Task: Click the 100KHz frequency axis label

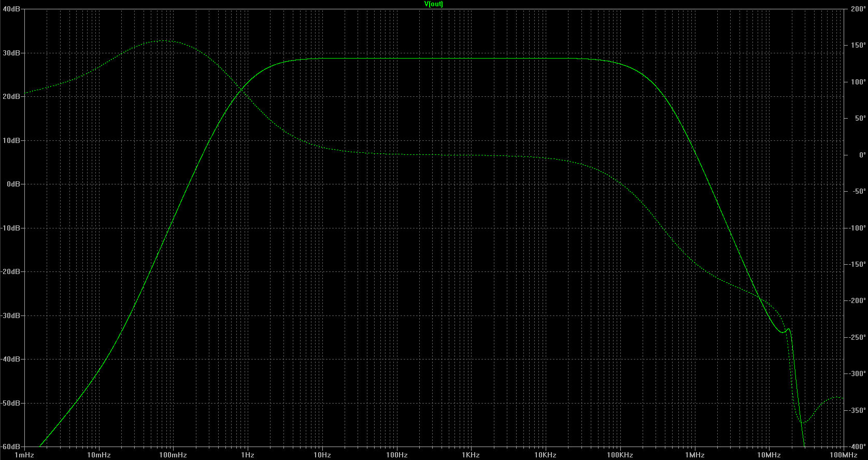Action: pos(620,455)
